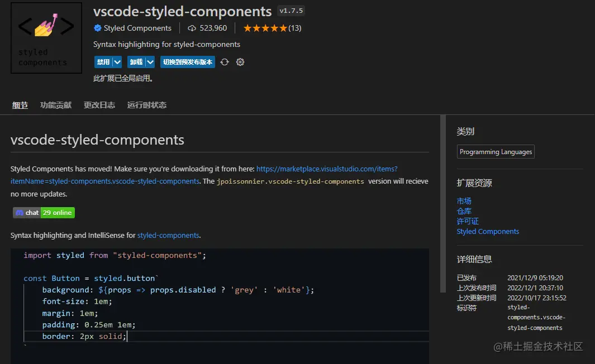Open the 市场 resource link

coord(464,201)
